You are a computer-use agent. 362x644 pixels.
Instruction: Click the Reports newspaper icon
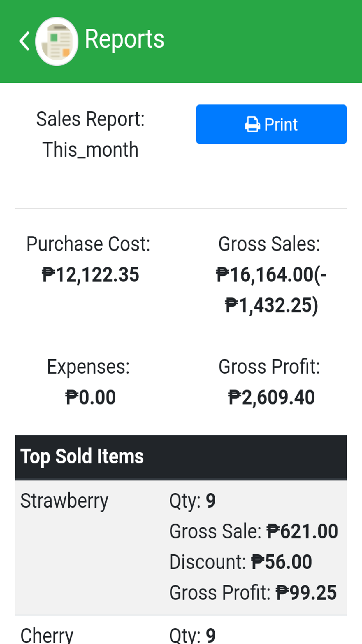click(57, 41)
